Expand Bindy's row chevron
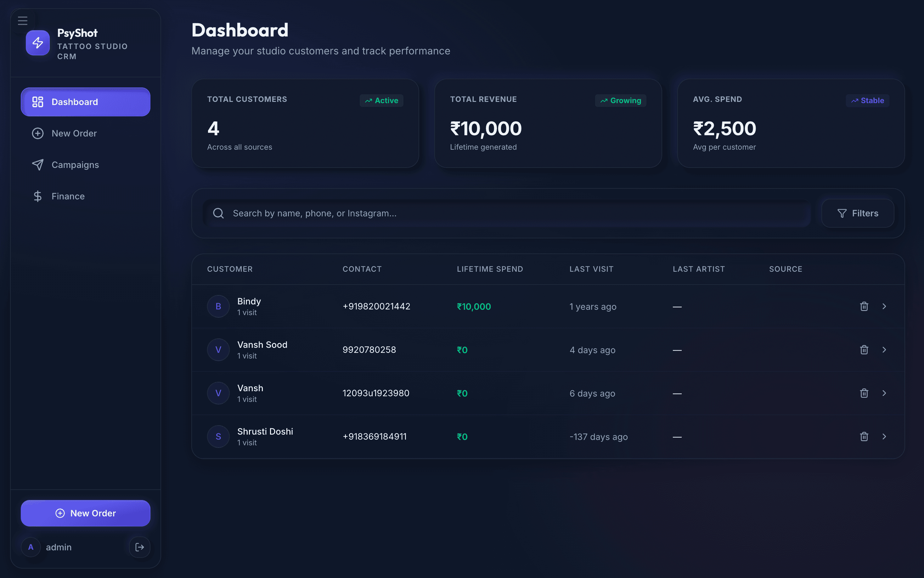Viewport: 924px width, 578px height. tap(884, 306)
